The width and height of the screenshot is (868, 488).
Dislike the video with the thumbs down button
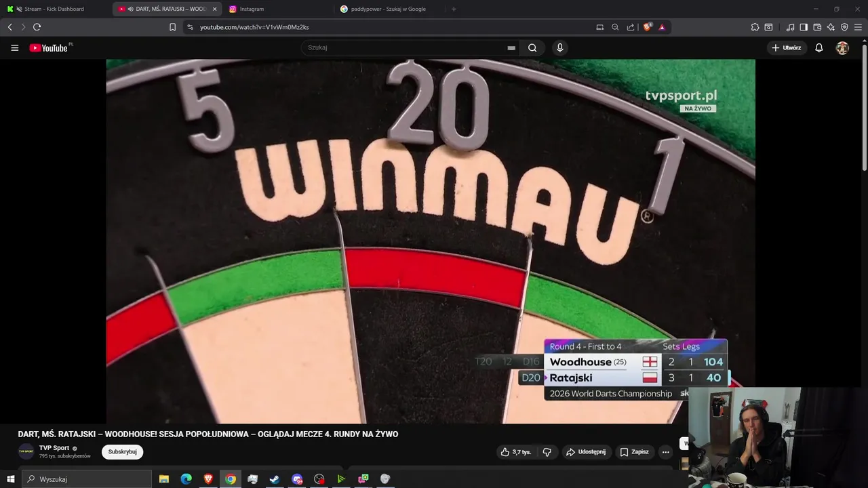pyautogui.click(x=547, y=452)
